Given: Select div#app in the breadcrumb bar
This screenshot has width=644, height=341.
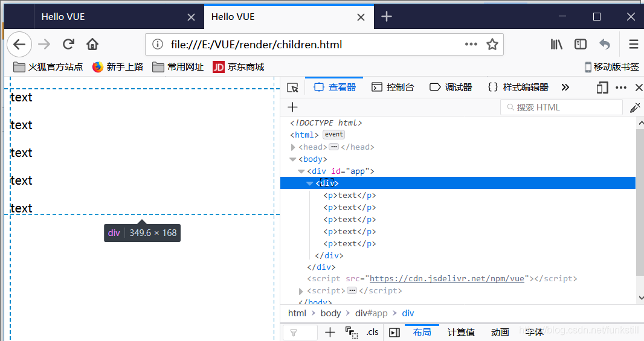Looking at the screenshot, I should click(372, 313).
